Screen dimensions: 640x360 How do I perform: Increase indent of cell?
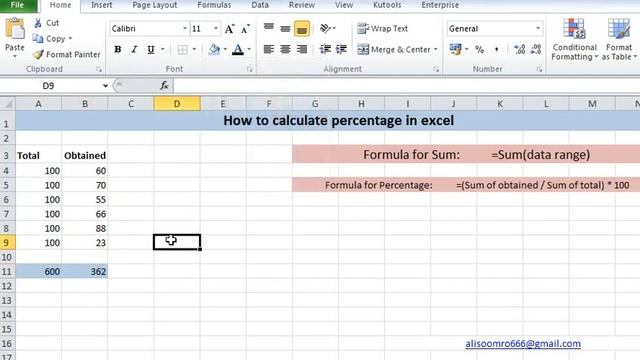(341, 49)
